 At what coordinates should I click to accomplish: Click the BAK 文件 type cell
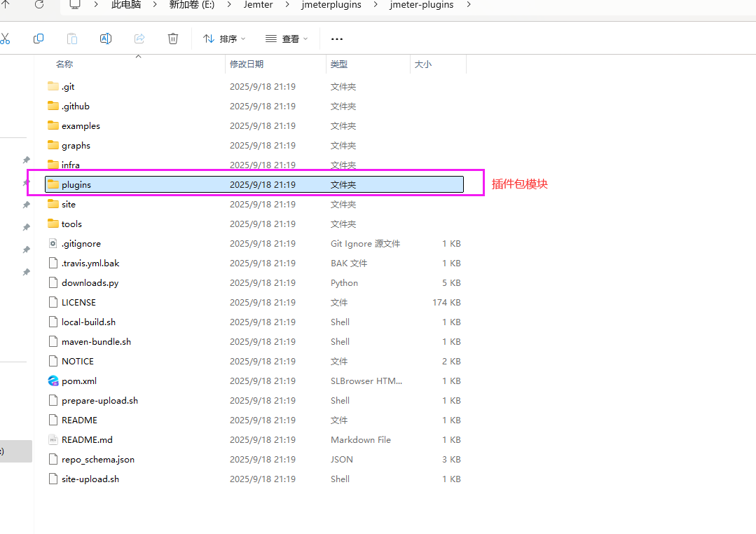[349, 263]
